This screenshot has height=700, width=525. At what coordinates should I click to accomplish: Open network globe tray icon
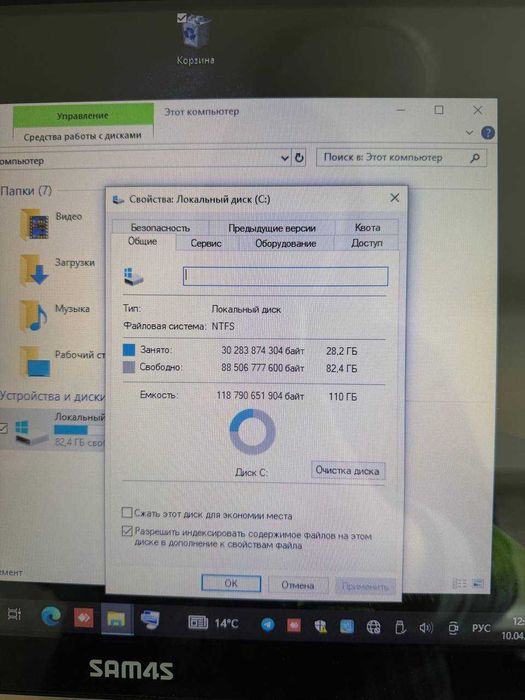[373, 627]
